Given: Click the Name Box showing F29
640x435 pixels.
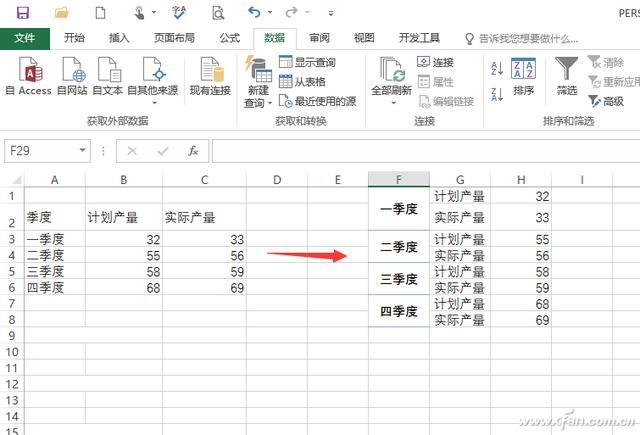Looking at the screenshot, I should tap(41, 151).
